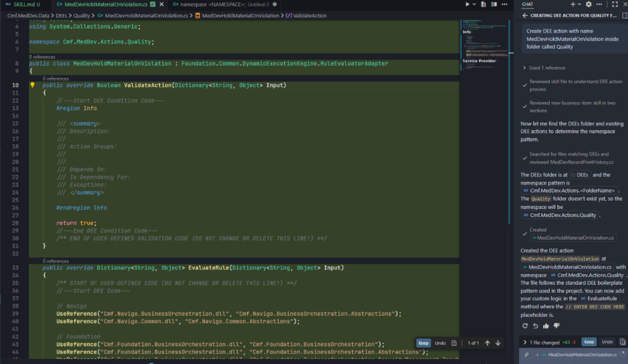Click the quick fix lightbulb on line 10
The height and width of the screenshot is (364, 628).
point(33,85)
